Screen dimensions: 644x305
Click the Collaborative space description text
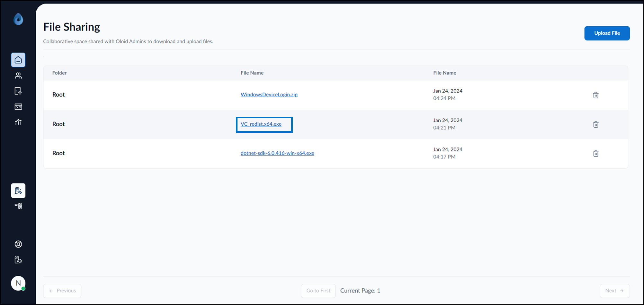pyautogui.click(x=128, y=41)
